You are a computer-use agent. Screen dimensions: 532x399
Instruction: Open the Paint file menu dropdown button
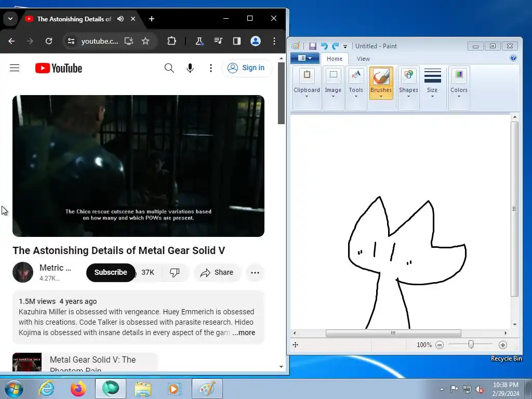pos(304,58)
